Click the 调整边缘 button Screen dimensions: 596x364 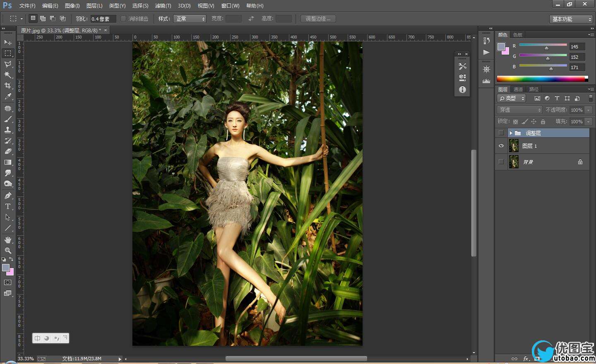[x=318, y=19]
